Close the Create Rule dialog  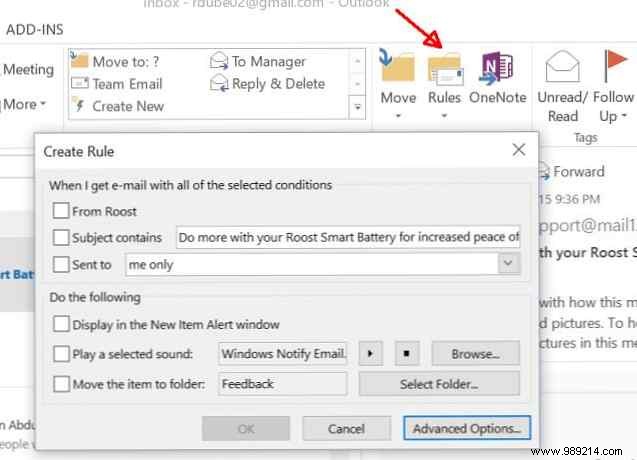click(519, 150)
